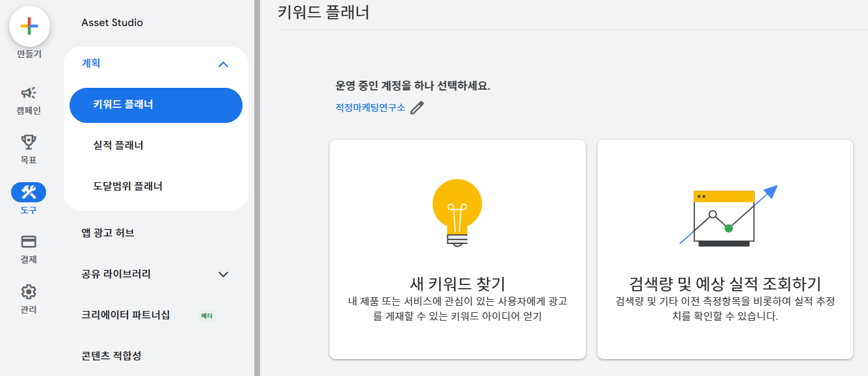Open 실적 플래너 menu item
The height and width of the screenshot is (376, 868).
pyautogui.click(x=118, y=146)
